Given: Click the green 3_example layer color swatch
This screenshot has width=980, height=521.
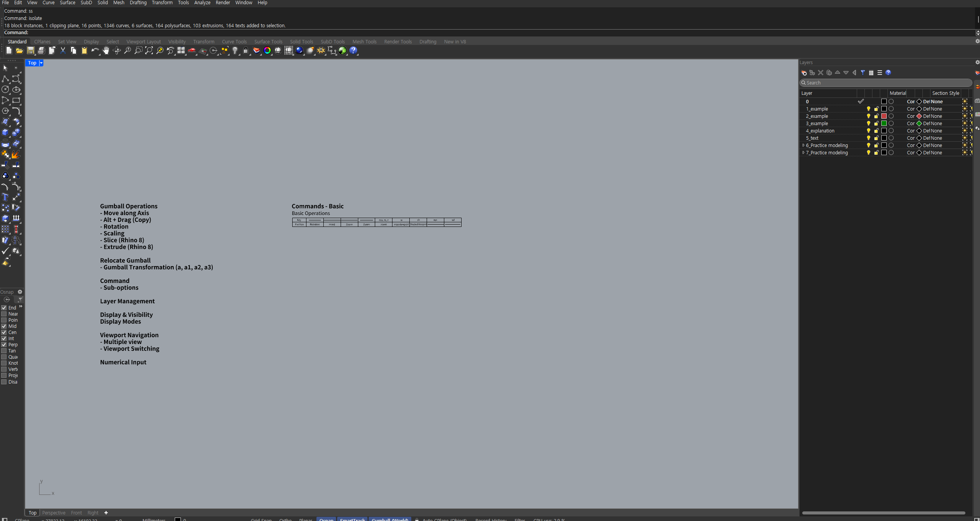Looking at the screenshot, I should coord(884,124).
